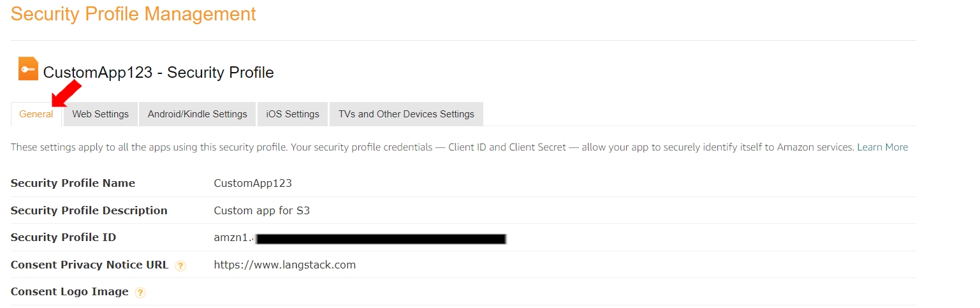Go to the iOS Settings tab

[293, 114]
